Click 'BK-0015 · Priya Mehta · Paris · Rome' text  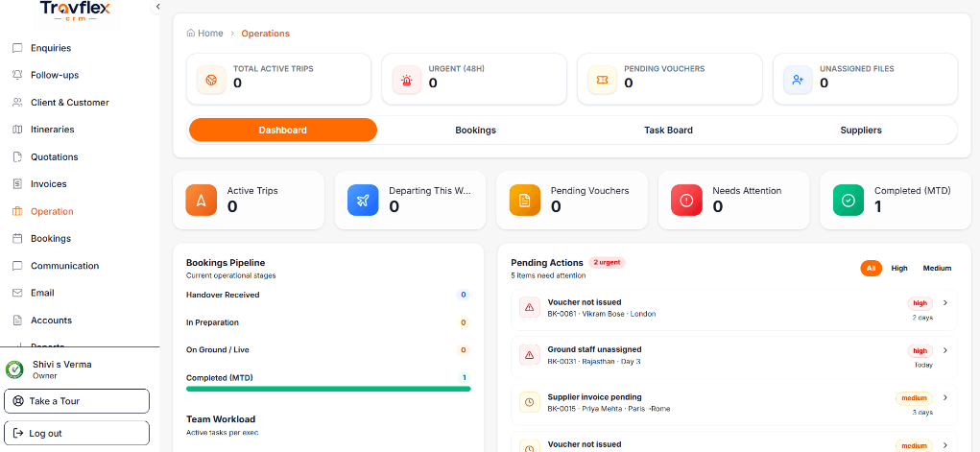coord(610,409)
